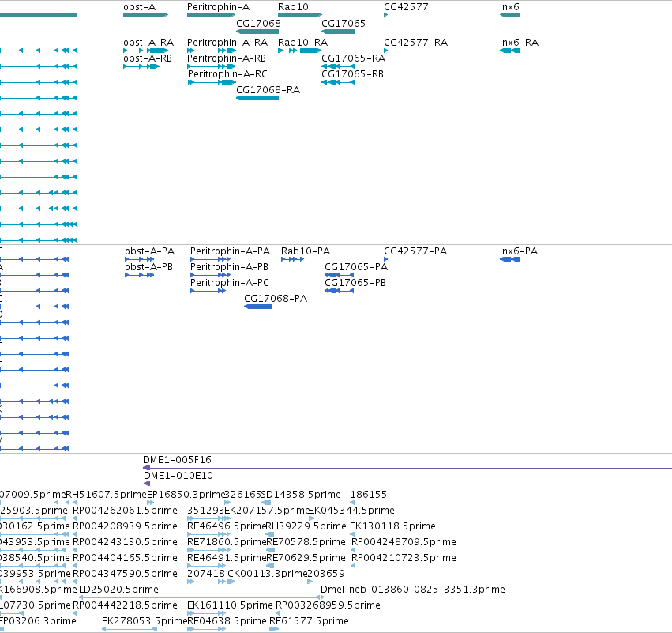This screenshot has height=633, width=672.
Task: Pick the Peritrophin-A-PB protein feature
Action: tap(210, 275)
